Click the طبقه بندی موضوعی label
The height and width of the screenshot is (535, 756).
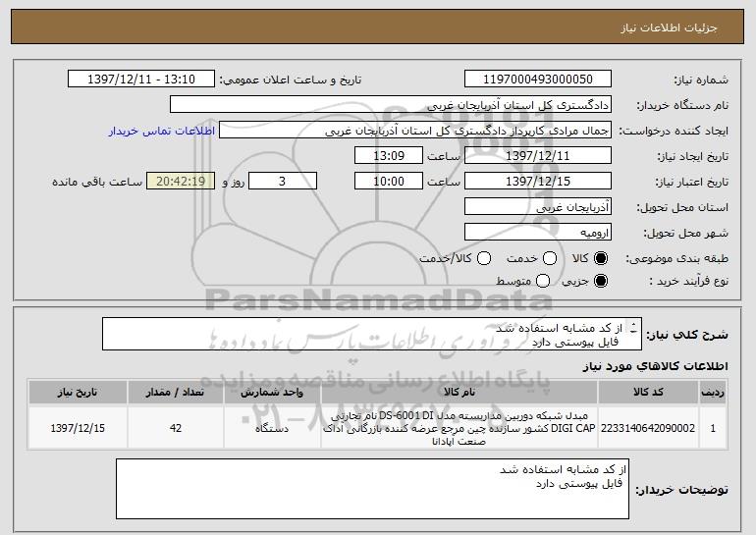(676, 259)
